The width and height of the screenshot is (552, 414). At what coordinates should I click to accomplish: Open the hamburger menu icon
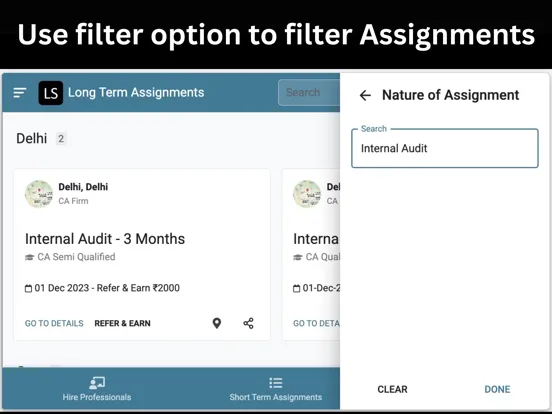[20, 93]
